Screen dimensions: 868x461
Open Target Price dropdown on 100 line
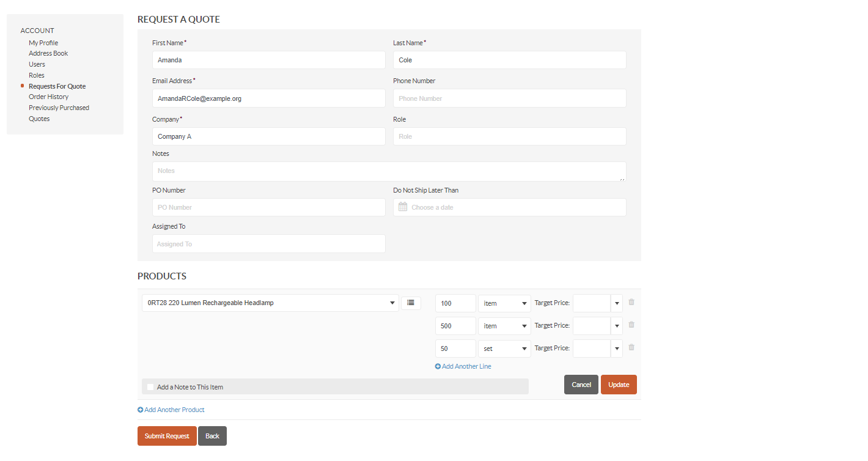tap(617, 303)
